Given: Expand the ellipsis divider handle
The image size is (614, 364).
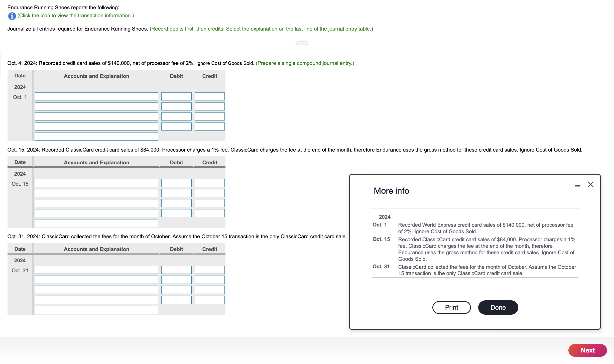Looking at the screenshot, I should 302,43.
